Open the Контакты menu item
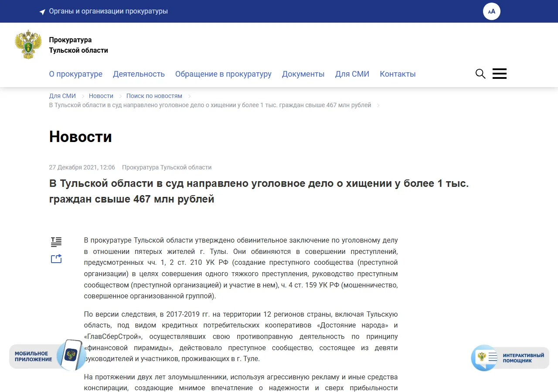 (398, 74)
